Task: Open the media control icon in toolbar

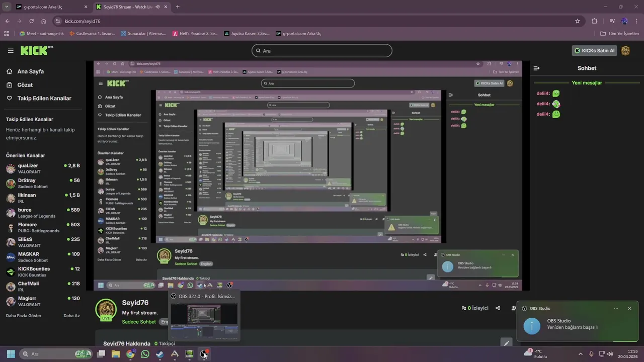Action: click(x=612, y=21)
